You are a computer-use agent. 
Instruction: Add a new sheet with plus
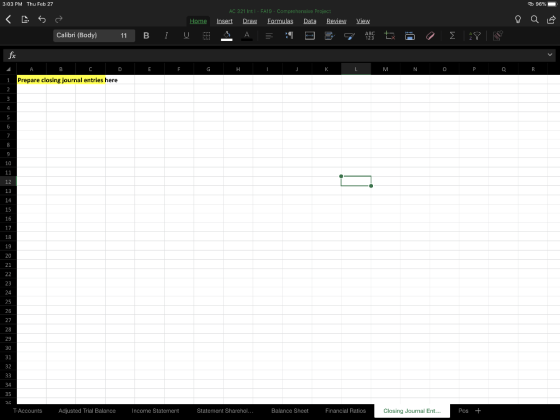pos(478,411)
